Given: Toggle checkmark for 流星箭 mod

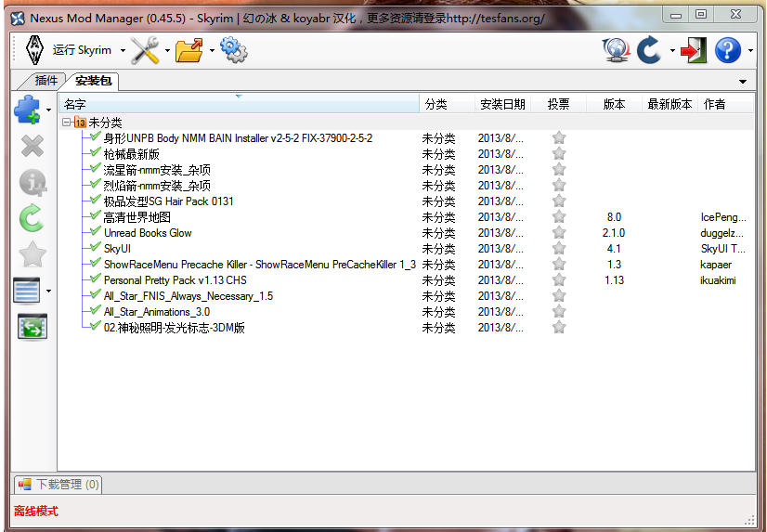Looking at the screenshot, I should [96, 169].
